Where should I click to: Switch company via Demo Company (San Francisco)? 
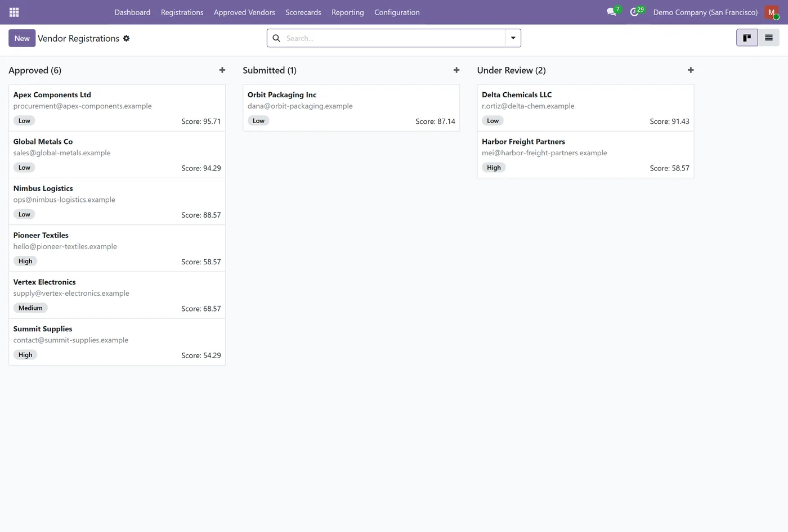[x=705, y=12]
